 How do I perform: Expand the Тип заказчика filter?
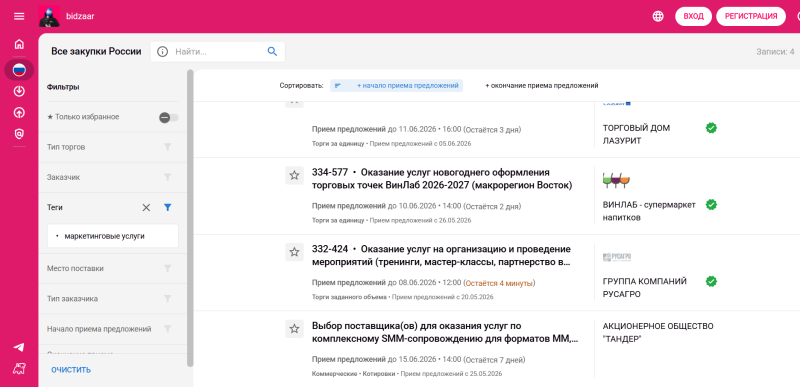pyautogui.click(x=112, y=299)
